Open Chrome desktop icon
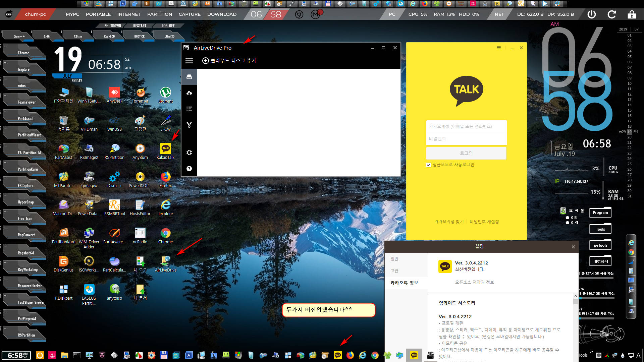The height and width of the screenshot is (362, 644). 165,236
